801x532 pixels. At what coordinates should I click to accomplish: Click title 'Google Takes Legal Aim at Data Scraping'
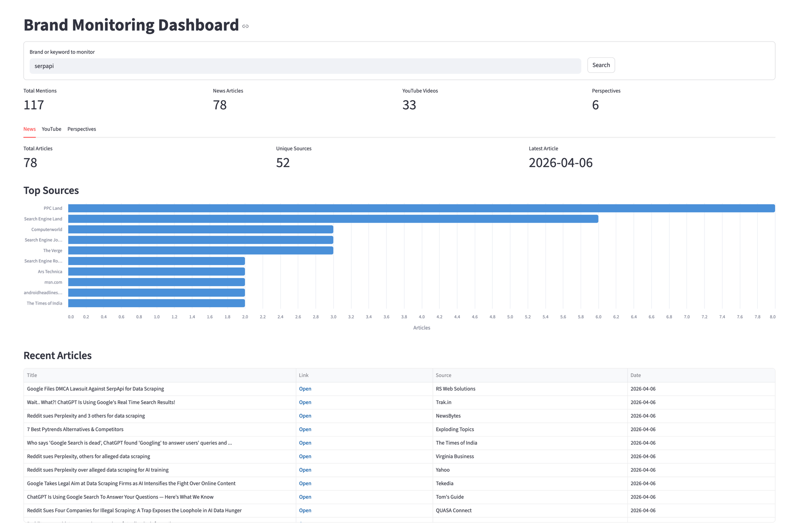point(131,484)
